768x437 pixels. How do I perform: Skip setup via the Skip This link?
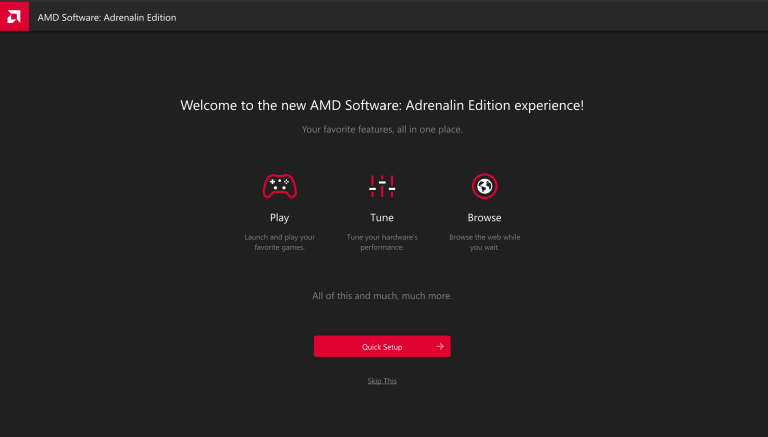click(x=382, y=381)
